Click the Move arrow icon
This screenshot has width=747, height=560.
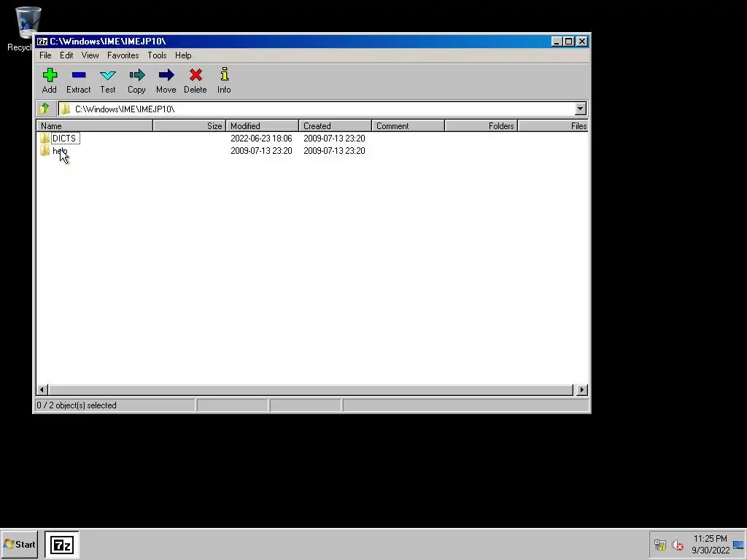[x=166, y=75]
